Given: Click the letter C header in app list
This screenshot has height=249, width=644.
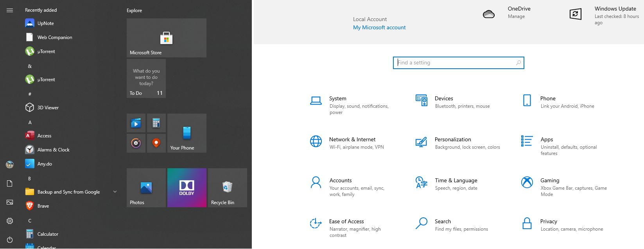Looking at the screenshot, I should tap(30, 221).
